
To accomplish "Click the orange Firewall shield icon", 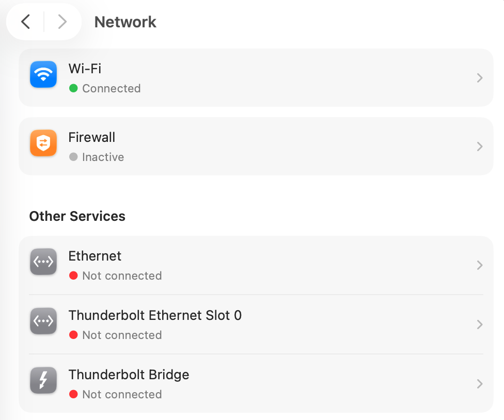I will pyautogui.click(x=43, y=143).
